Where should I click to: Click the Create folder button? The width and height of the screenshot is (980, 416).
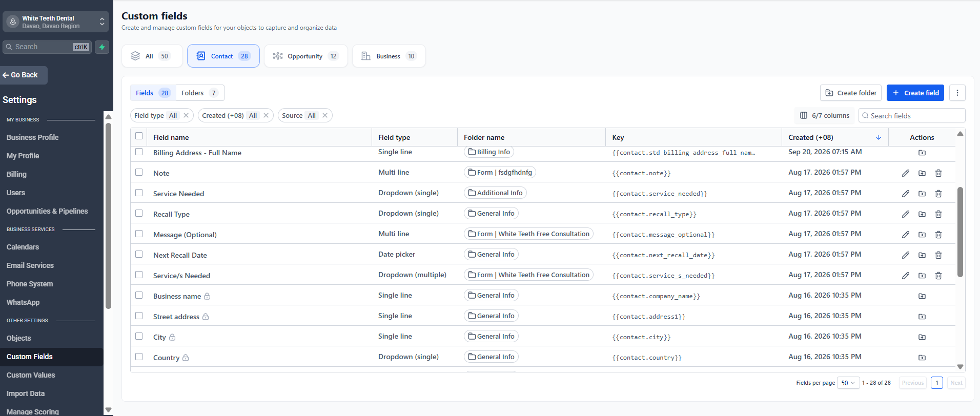pyautogui.click(x=851, y=93)
